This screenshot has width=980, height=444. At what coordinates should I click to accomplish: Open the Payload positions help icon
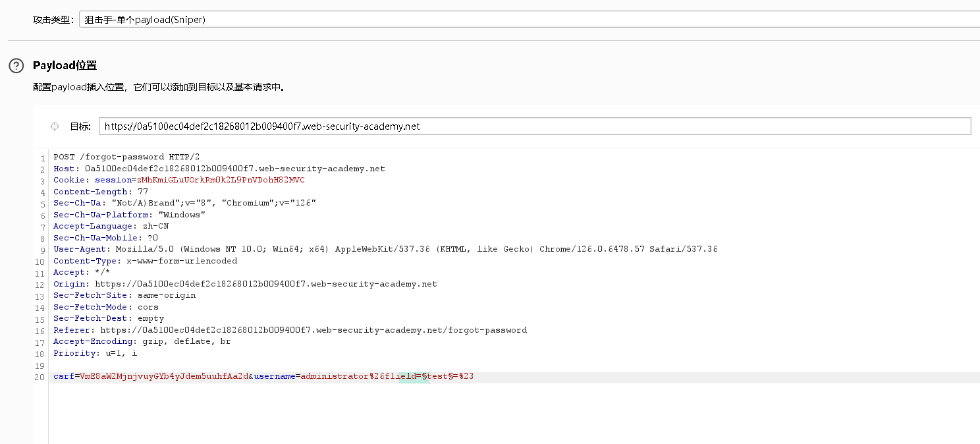coord(16,65)
